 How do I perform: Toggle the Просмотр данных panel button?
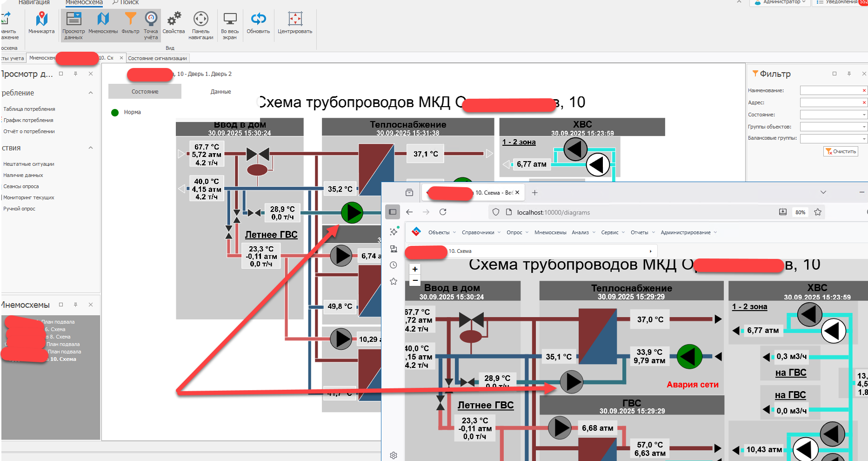(73, 25)
